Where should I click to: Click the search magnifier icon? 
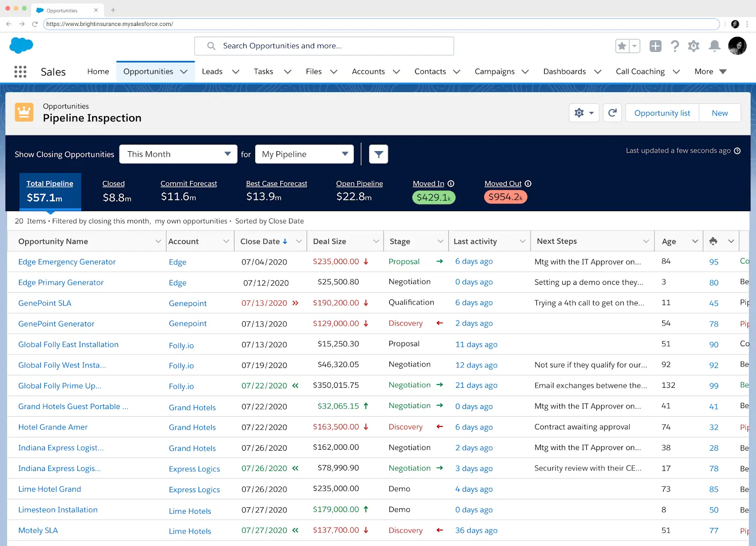[x=211, y=46]
